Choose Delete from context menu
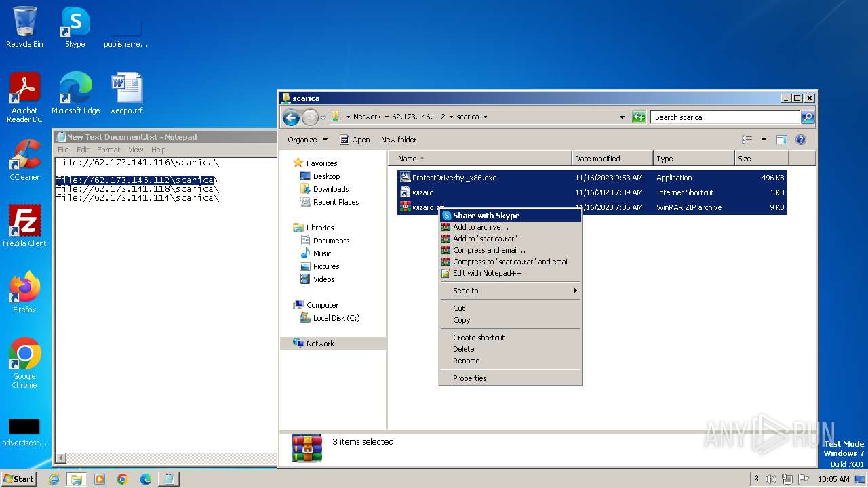868x488 pixels. click(511, 349)
